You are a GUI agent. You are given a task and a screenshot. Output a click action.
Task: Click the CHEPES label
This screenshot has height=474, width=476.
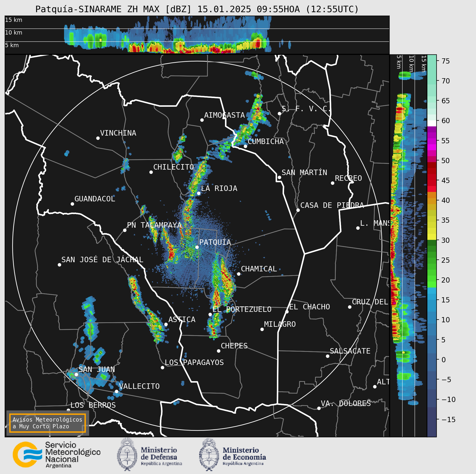(x=234, y=346)
